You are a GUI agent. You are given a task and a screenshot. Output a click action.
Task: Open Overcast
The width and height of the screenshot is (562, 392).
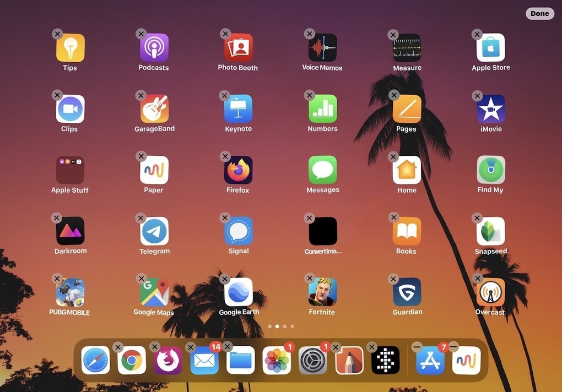pyautogui.click(x=491, y=292)
